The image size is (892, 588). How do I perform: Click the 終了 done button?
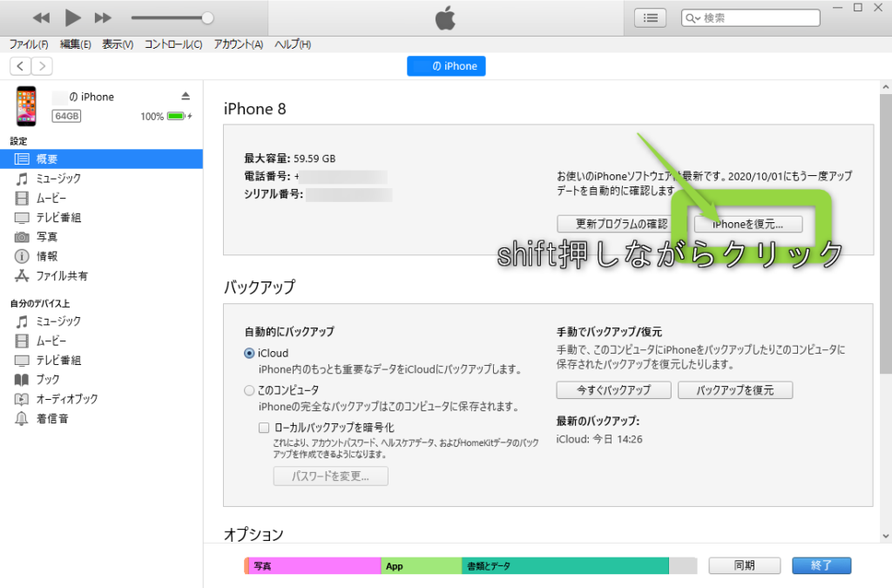[x=821, y=565]
